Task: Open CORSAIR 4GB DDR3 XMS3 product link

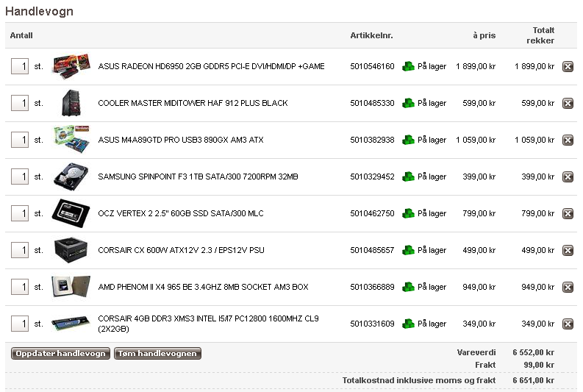Action: tap(208, 324)
